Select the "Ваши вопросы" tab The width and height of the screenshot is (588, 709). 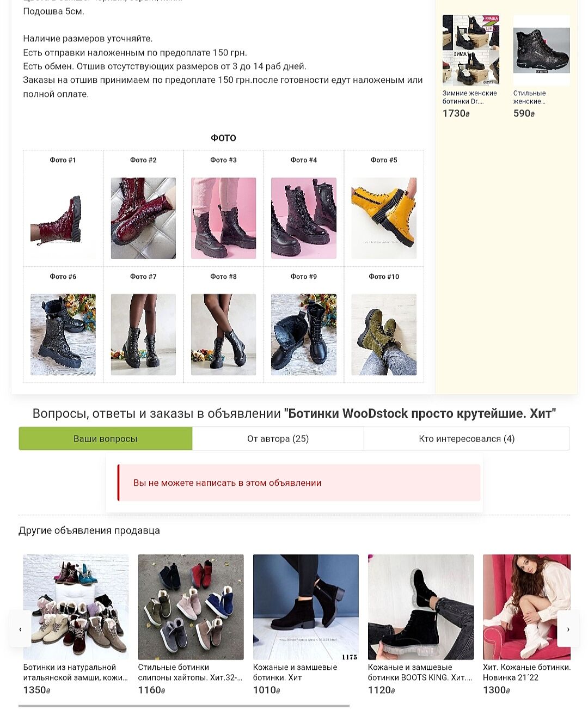pyautogui.click(x=106, y=438)
